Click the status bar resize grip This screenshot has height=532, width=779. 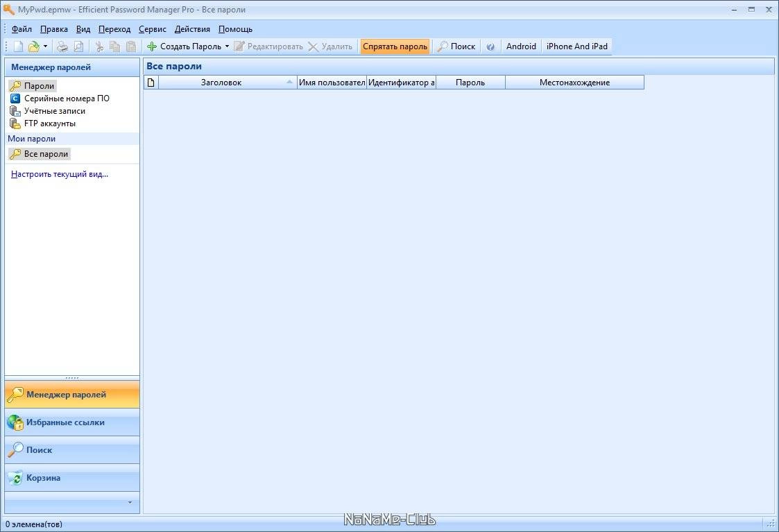771,524
